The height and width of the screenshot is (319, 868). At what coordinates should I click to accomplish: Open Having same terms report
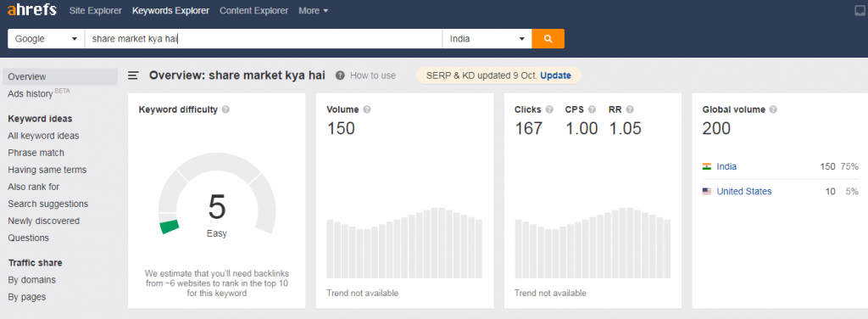pos(47,170)
